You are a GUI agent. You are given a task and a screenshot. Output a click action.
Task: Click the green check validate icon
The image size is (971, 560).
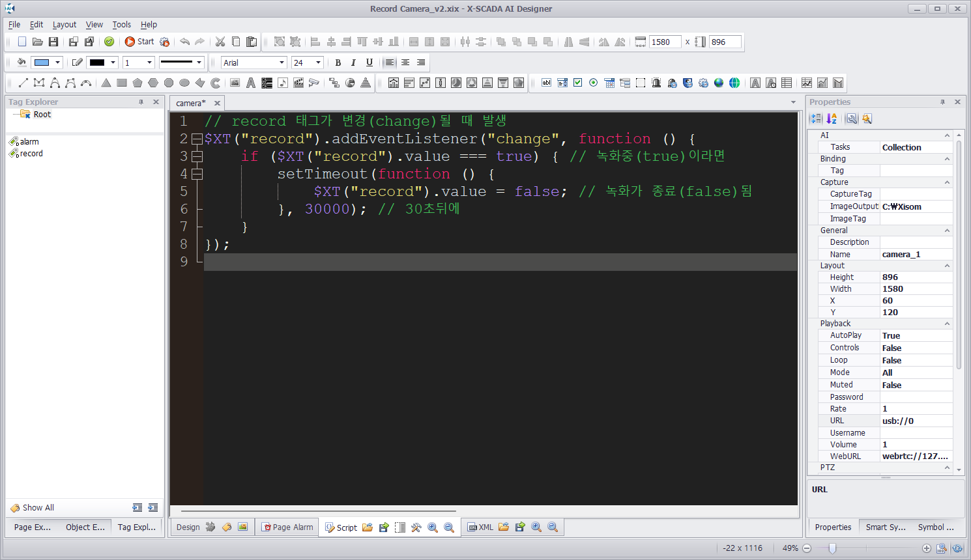pyautogui.click(x=109, y=42)
